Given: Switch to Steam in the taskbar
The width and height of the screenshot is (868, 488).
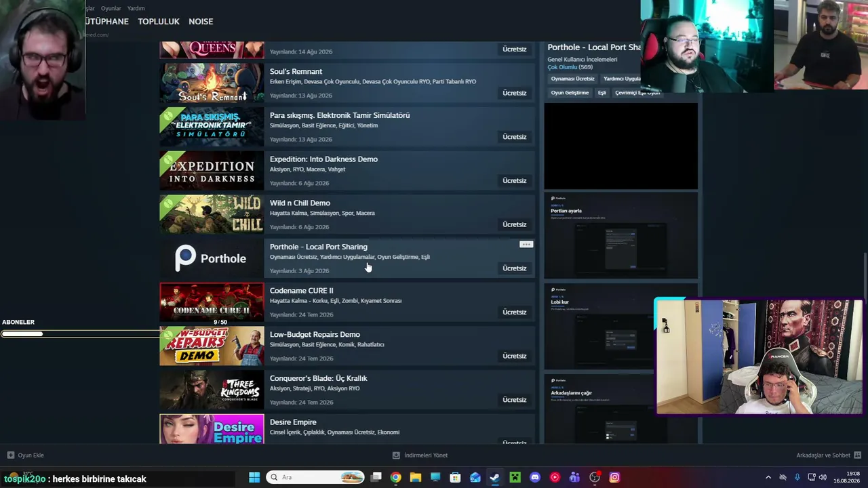Looking at the screenshot, I should pyautogui.click(x=495, y=477).
